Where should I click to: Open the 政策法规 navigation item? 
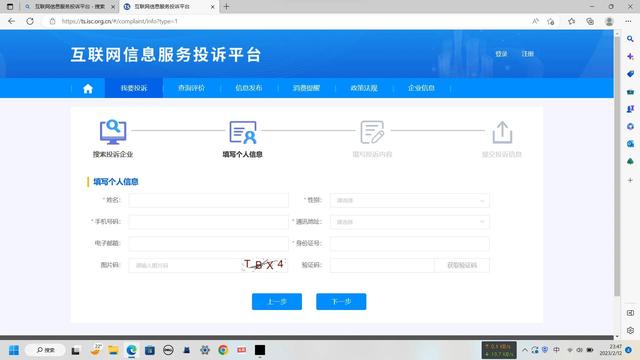click(x=364, y=88)
